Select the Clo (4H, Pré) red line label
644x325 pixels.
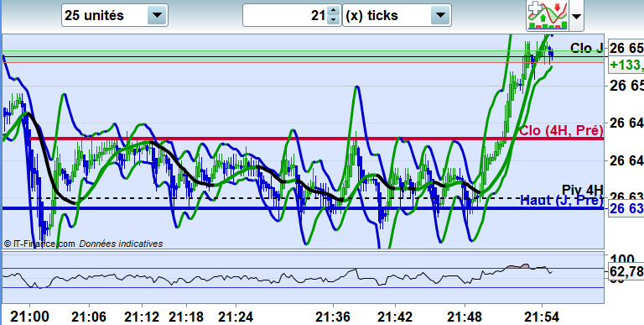(561, 131)
